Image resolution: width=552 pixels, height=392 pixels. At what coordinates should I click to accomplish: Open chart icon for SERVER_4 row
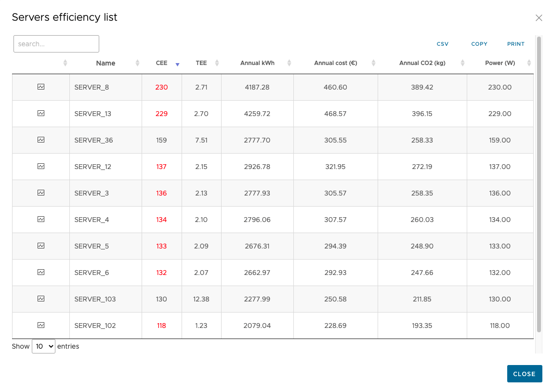41,219
